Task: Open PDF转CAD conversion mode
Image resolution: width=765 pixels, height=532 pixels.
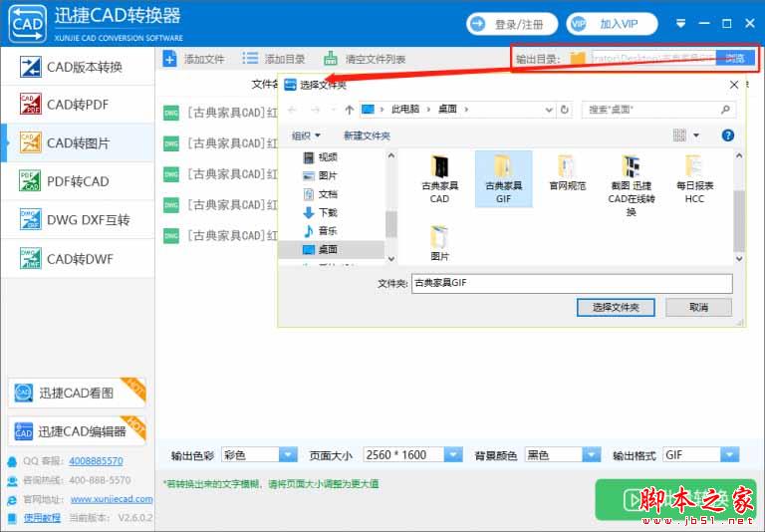Action: (78, 181)
